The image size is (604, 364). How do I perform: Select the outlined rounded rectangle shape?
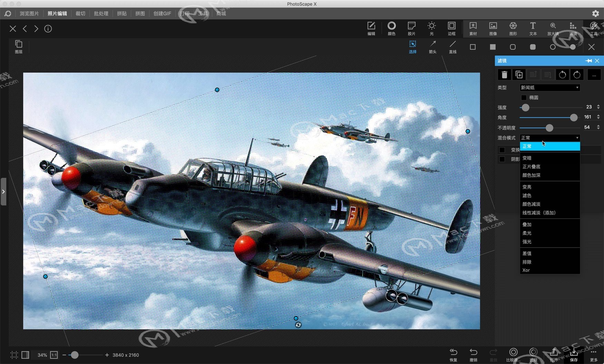pyautogui.click(x=513, y=47)
